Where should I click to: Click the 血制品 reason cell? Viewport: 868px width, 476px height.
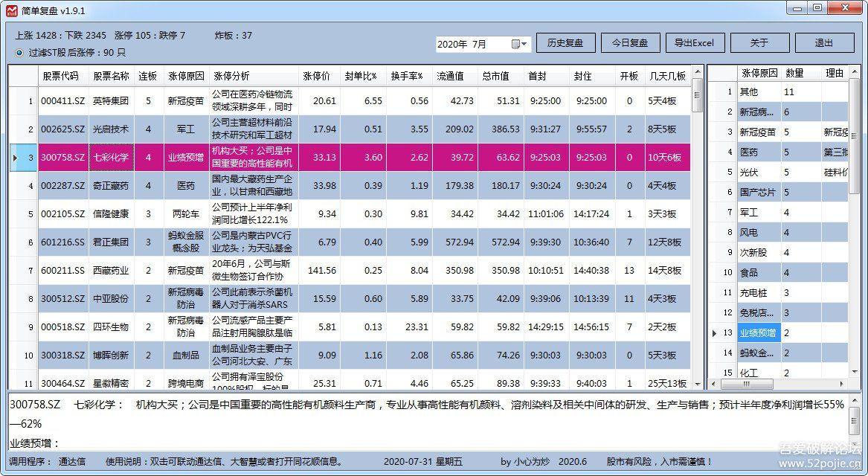[x=186, y=355]
